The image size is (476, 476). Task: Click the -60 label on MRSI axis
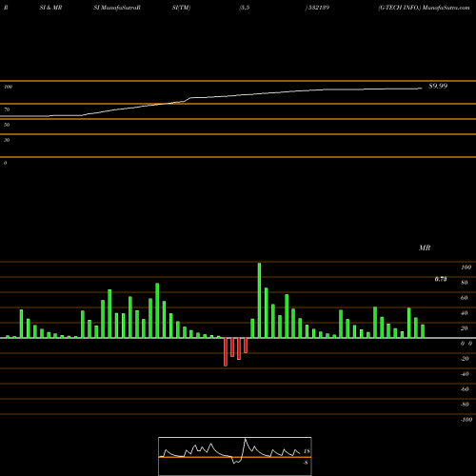pyautogui.click(x=465, y=389)
